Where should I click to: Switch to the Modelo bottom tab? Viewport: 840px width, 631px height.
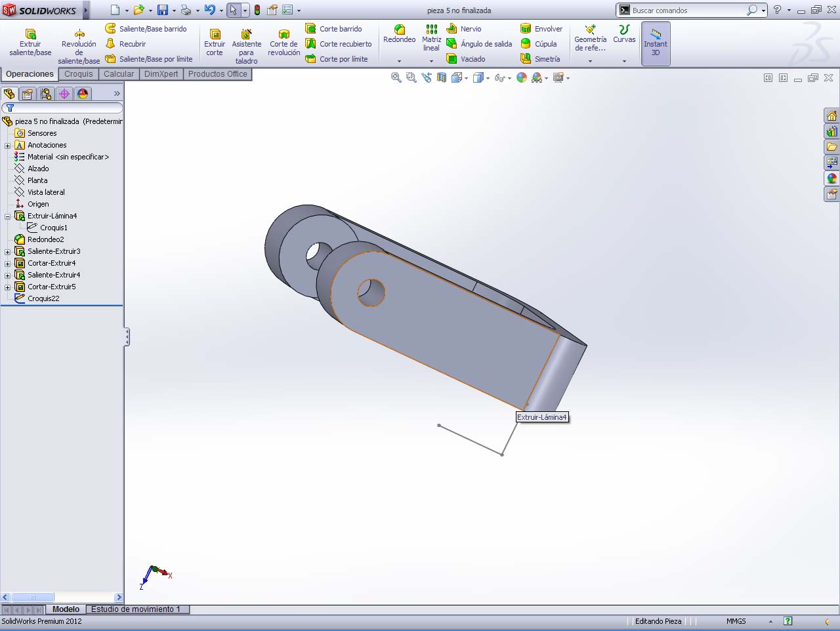tap(66, 609)
